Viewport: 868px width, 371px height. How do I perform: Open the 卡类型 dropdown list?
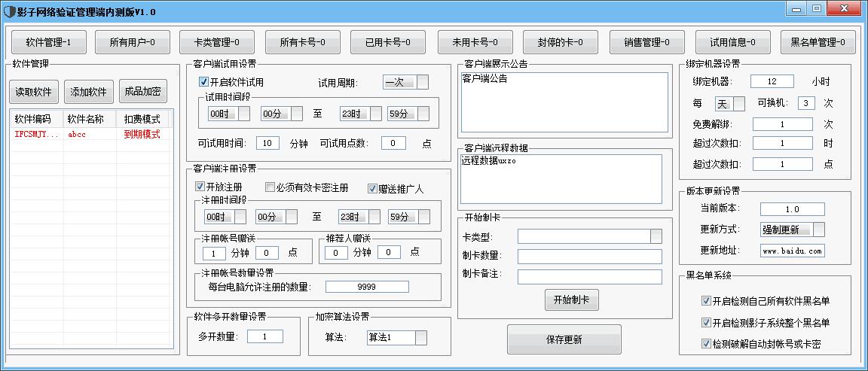point(656,236)
